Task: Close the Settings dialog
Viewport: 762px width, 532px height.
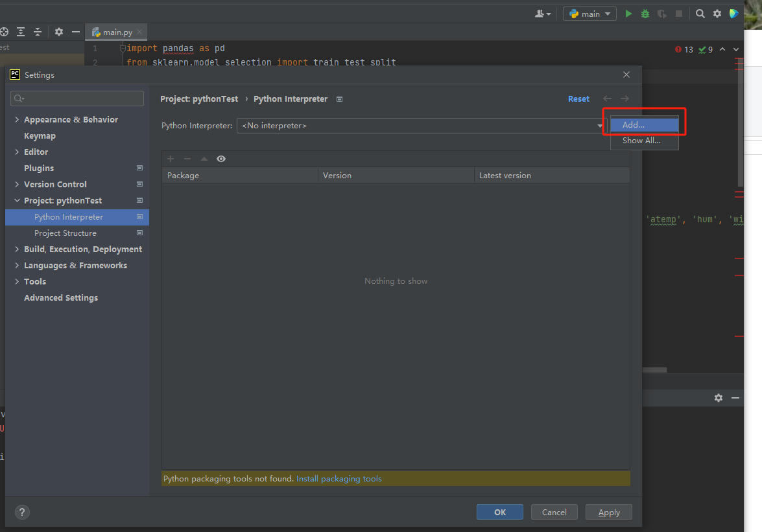Action: (x=626, y=75)
